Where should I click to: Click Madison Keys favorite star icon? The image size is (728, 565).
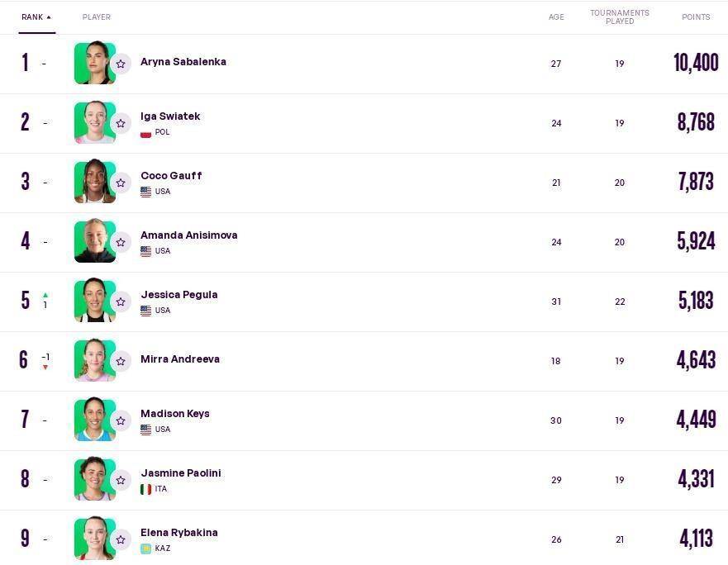click(121, 420)
